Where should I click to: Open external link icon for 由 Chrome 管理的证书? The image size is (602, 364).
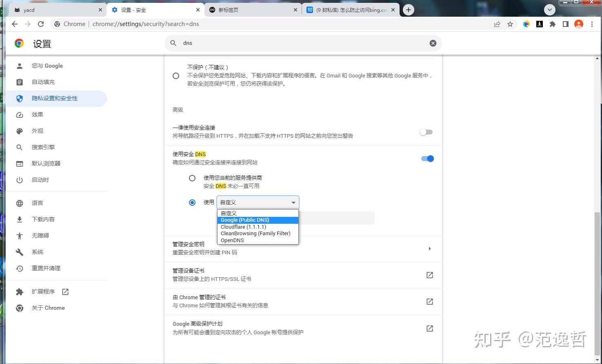pyautogui.click(x=430, y=302)
